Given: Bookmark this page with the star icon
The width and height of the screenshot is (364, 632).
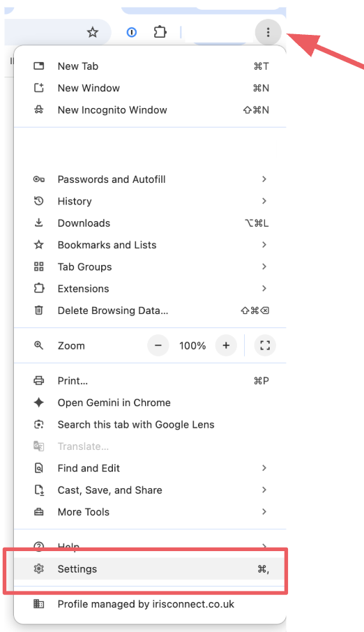Looking at the screenshot, I should [x=93, y=32].
